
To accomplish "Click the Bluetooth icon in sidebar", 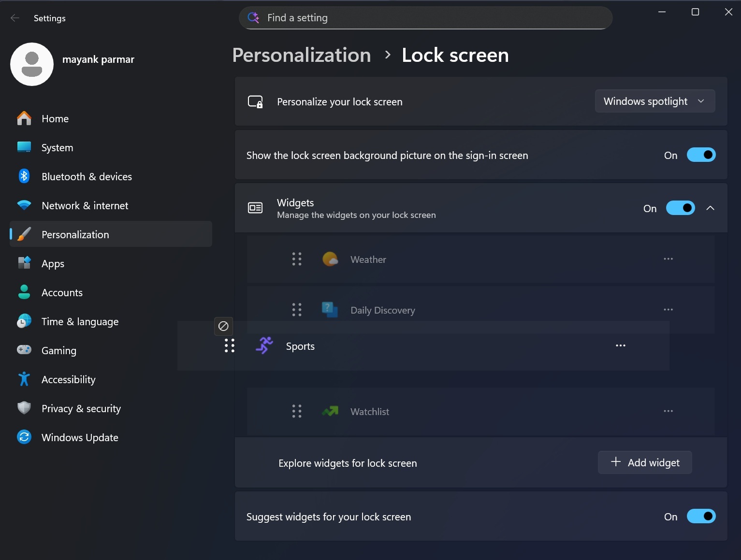I will click(24, 176).
